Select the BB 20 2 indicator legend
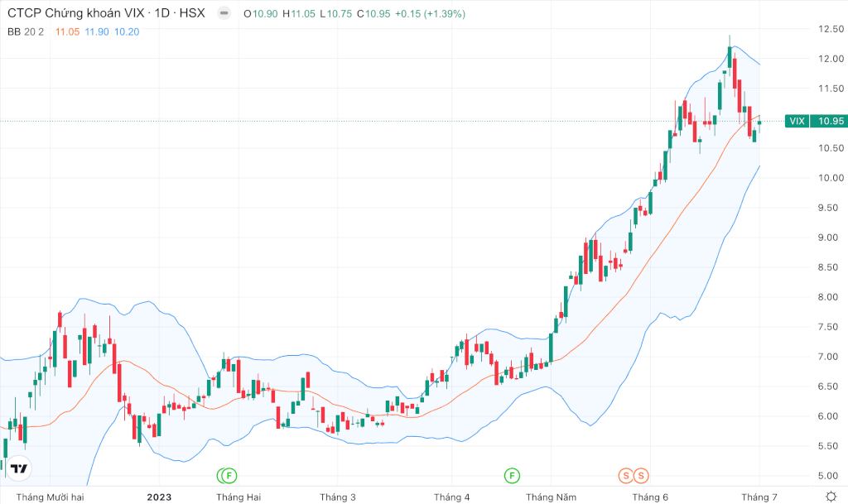 point(26,32)
